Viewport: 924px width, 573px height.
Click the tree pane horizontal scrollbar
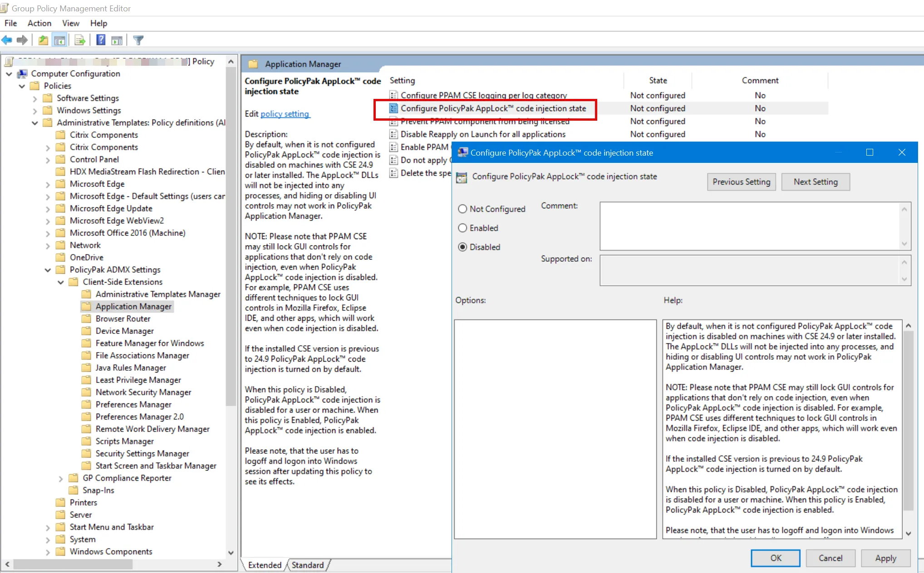pos(73,564)
